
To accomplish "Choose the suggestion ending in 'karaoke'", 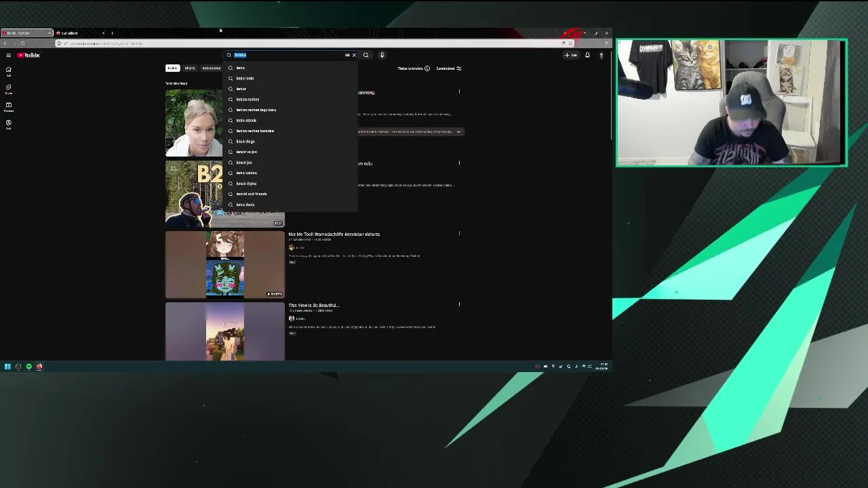I will coord(290,131).
